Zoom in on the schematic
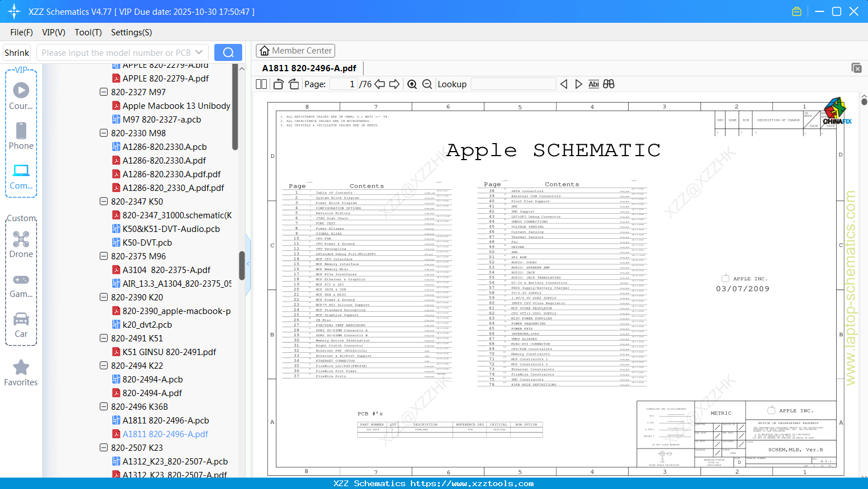Image resolution: width=868 pixels, height=489 pixels. pos(413,84)
